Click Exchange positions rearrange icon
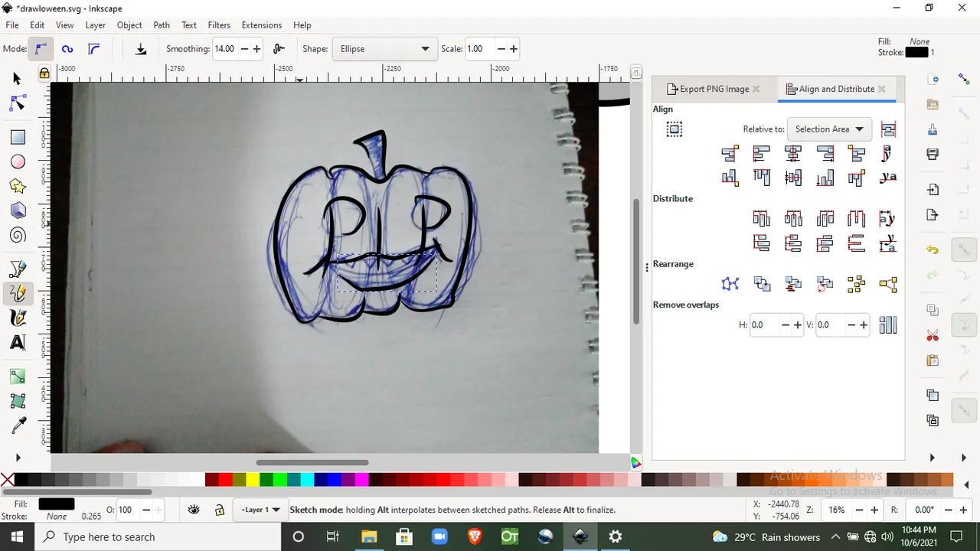Screen dimensions: 980x551 (762, 285)
